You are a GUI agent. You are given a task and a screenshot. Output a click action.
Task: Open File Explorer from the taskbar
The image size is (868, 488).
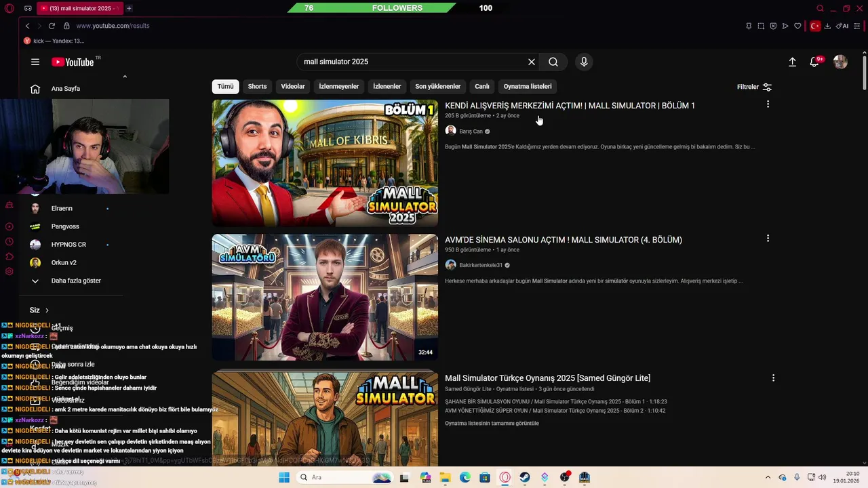(x=446, y=477)
